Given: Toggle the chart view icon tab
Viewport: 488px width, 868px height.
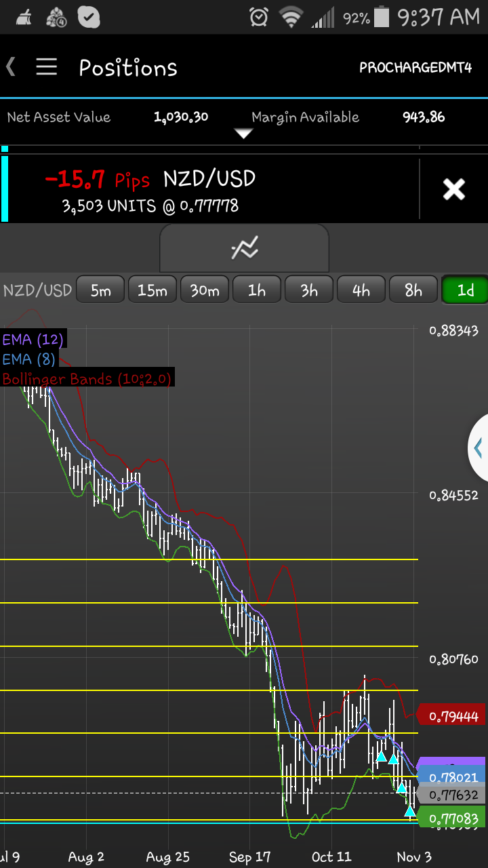Looking at the screenshot, I should (244, 248).
